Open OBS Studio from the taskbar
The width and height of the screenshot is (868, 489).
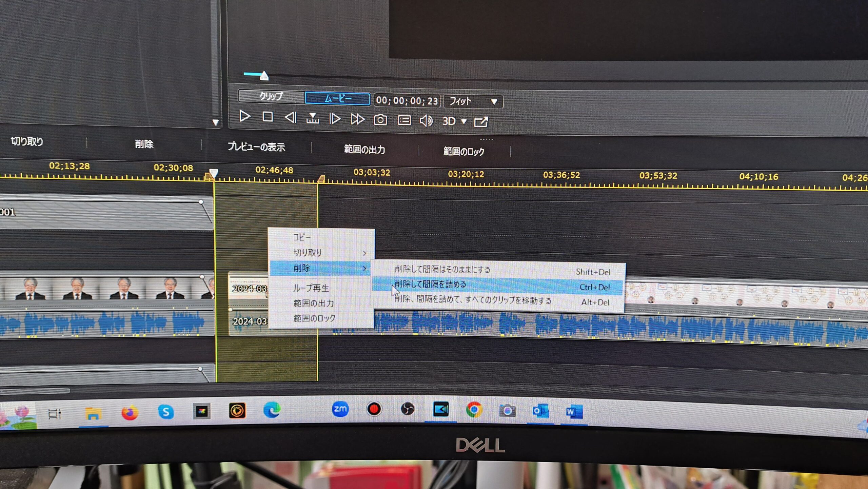click(x=407, y=409)
